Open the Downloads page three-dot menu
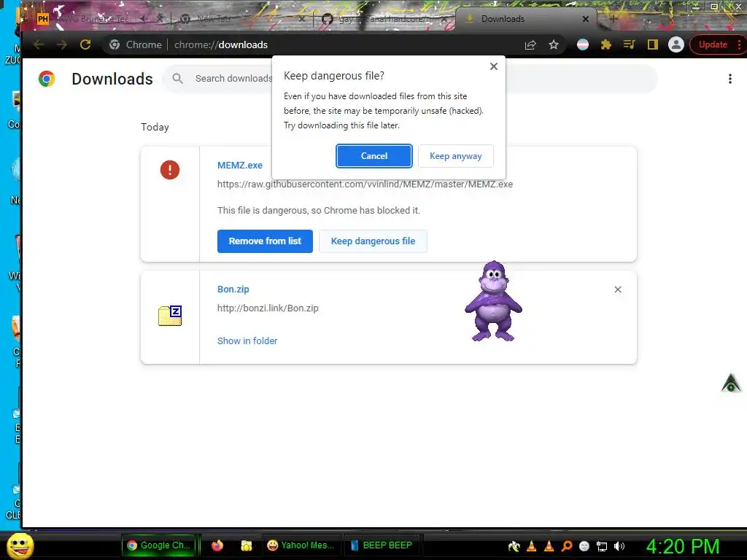 (x=729, y=79)
